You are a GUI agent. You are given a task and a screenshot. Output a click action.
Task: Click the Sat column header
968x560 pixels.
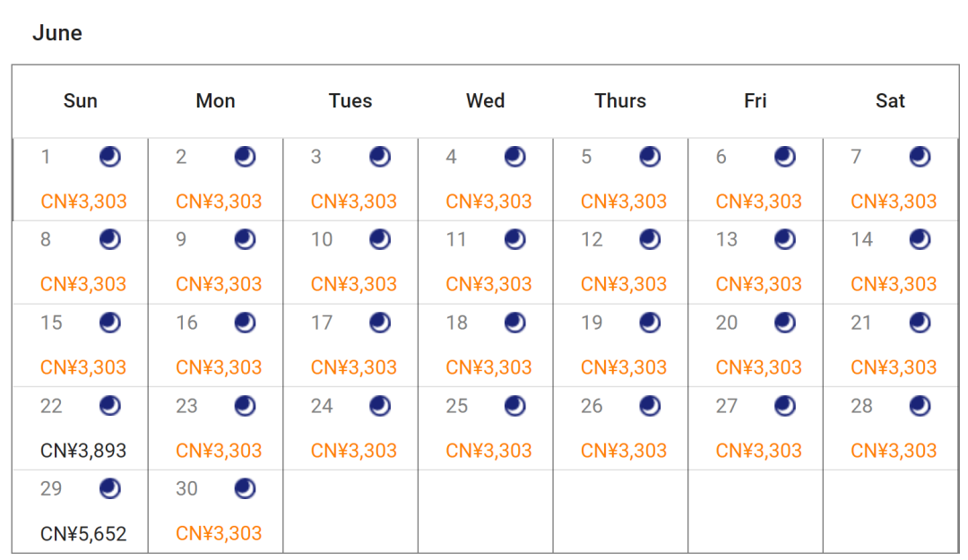[x=890, y=100]
